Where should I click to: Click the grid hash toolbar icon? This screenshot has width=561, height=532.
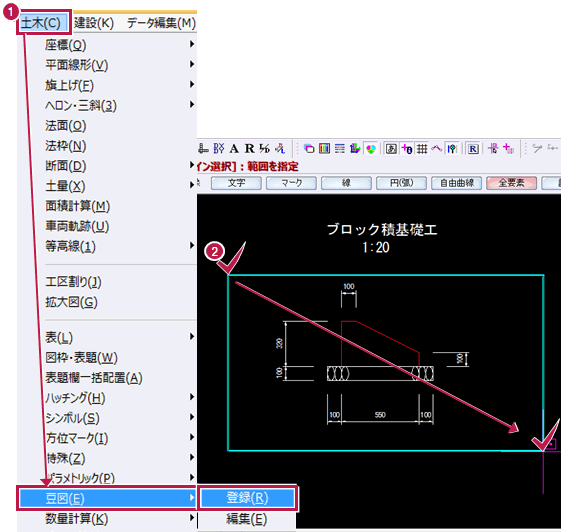pyautogui.click(x=422, y=148)
